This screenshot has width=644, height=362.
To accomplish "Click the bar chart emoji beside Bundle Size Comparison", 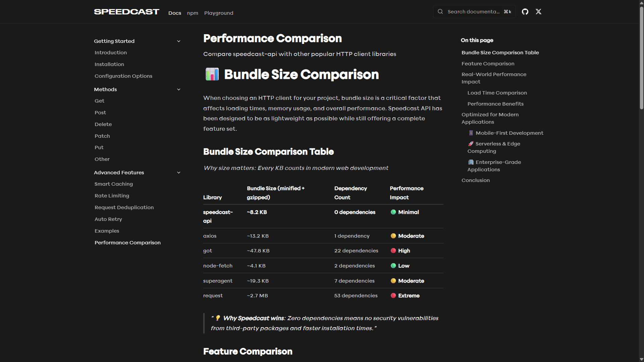I will tap(212, 74).
